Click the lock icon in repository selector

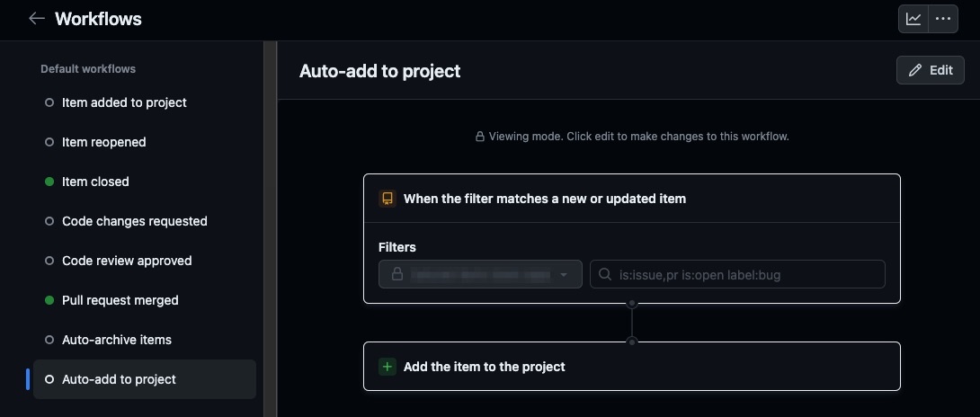396,274
